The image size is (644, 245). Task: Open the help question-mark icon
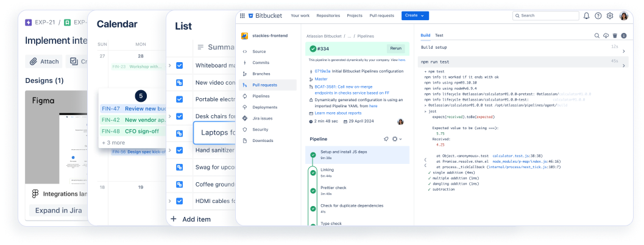[598, 16]
